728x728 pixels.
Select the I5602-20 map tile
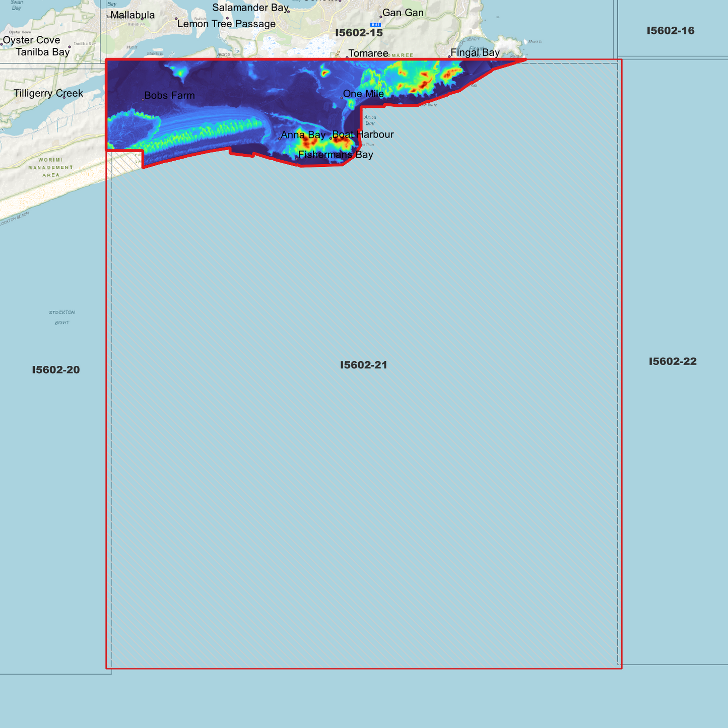(x=55, y=369)
